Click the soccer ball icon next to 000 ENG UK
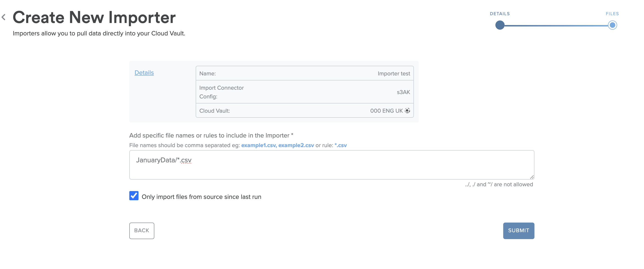The image size is (644, 269). (x=407, y=110)
